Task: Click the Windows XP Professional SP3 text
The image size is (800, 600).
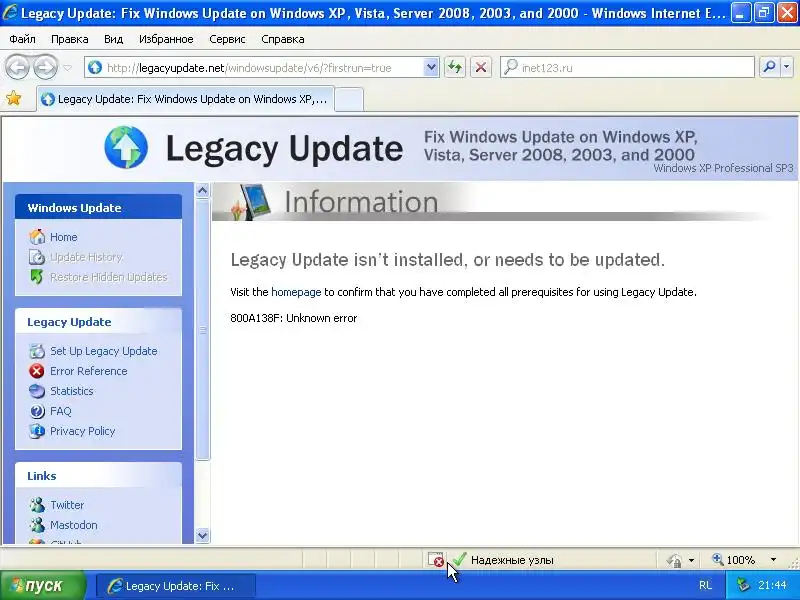Action: click(x=723, y=168)
